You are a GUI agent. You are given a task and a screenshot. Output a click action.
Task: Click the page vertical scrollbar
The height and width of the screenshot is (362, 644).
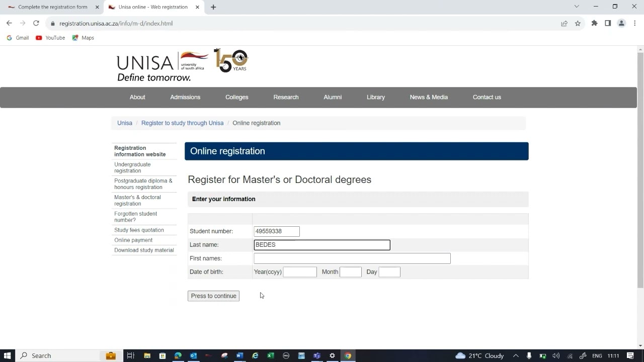tap(640, 170)
